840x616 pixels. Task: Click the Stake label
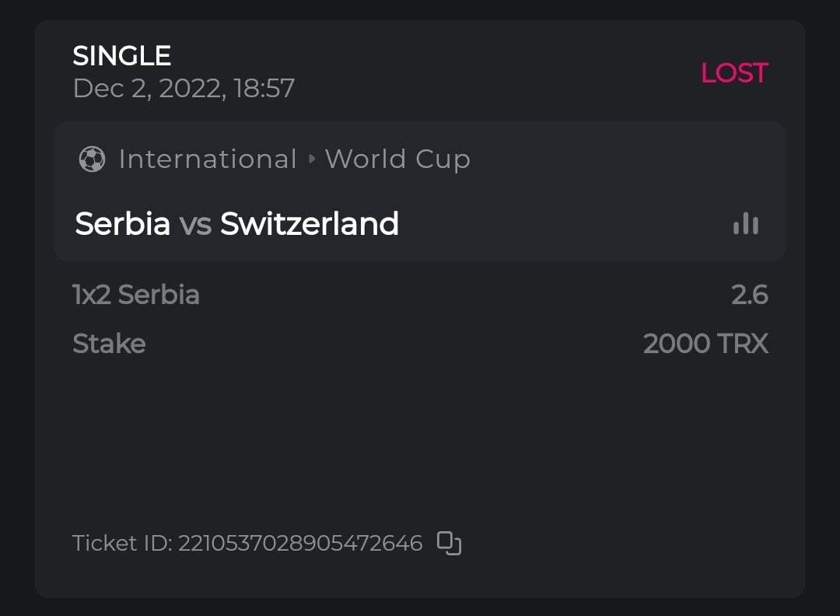[x=109, y=344]
